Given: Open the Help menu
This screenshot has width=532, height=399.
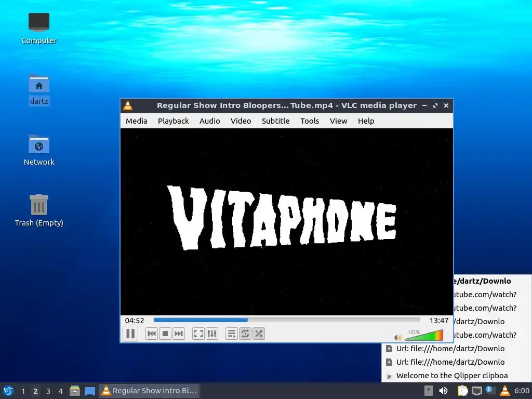Looking at the screenshot, I should click(366, 121).
